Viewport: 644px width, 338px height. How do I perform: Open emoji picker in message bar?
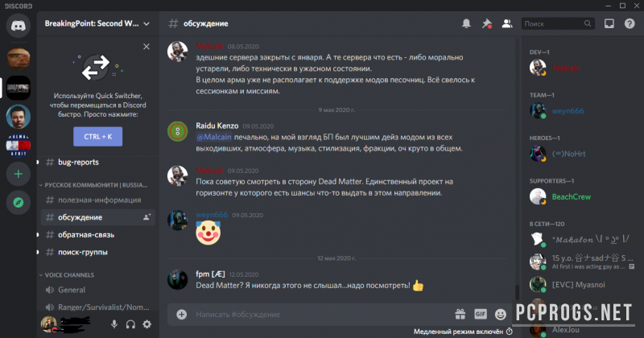pos(500,315)
